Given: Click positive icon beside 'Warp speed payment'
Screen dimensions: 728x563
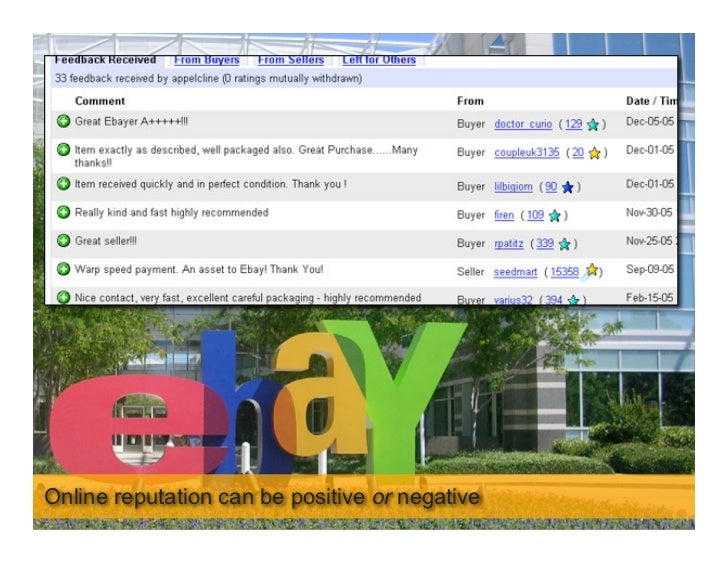Looking at the screenshot, I should pyautogui.click(x=63, y=269).
